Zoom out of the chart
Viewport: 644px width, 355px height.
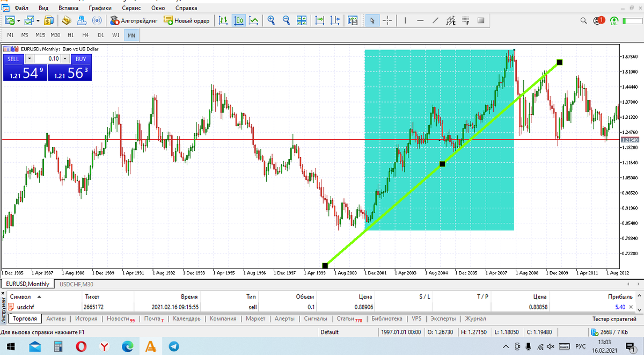pyautogui.click(x=286, y=20)
